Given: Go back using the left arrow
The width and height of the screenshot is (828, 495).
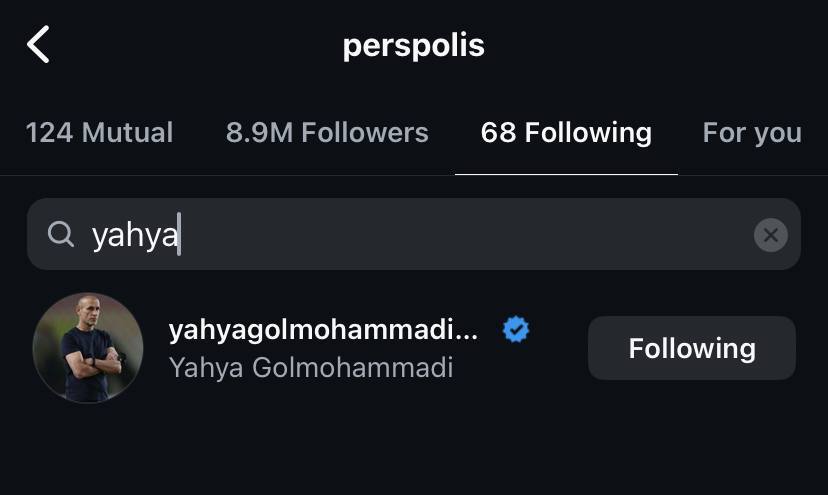Looking at the screenshot, I should [x=38, y=45].
